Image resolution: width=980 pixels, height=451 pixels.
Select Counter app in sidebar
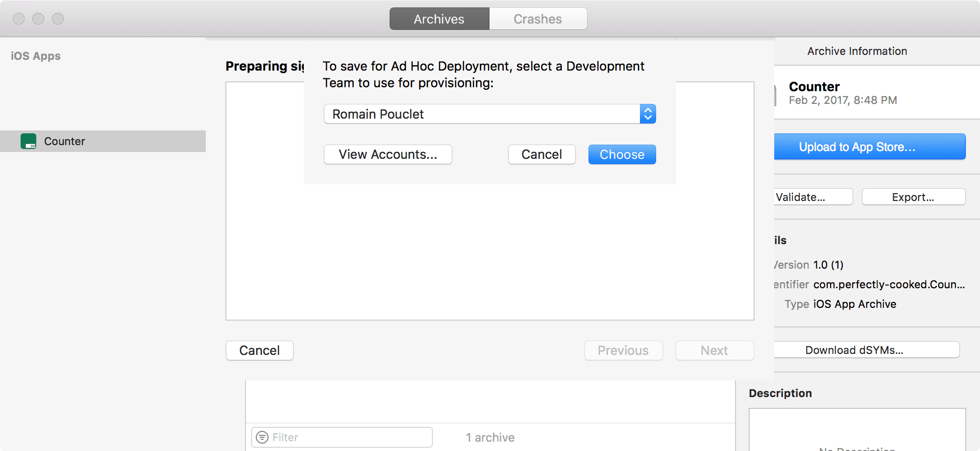(103, 141)
